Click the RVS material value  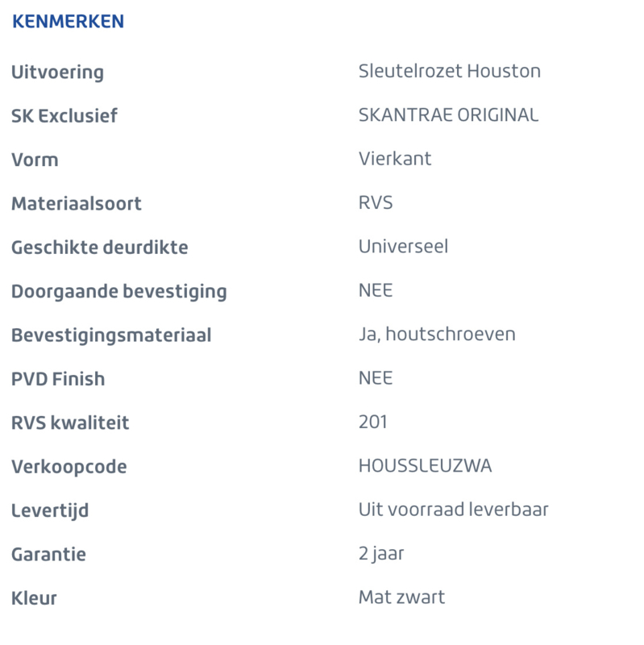376,203
